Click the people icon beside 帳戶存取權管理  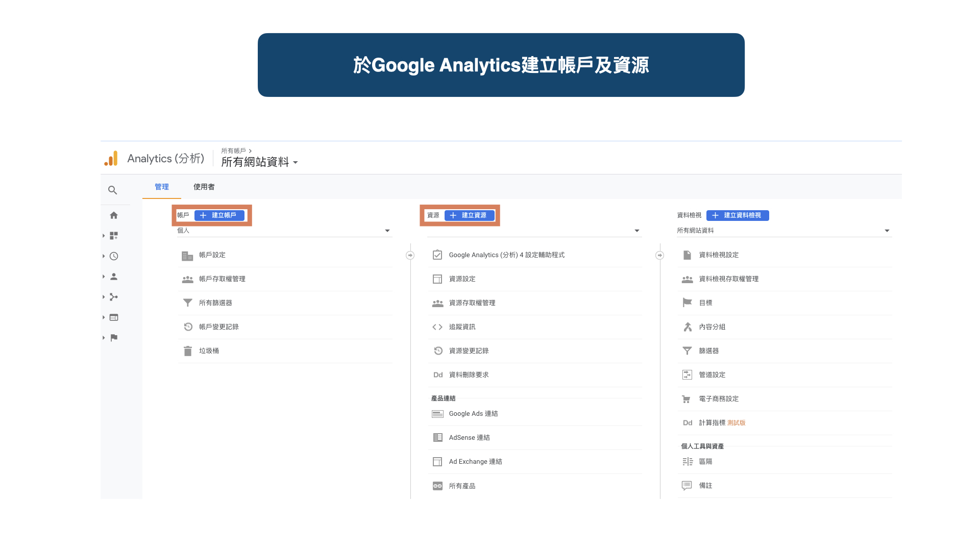(187, 280)
